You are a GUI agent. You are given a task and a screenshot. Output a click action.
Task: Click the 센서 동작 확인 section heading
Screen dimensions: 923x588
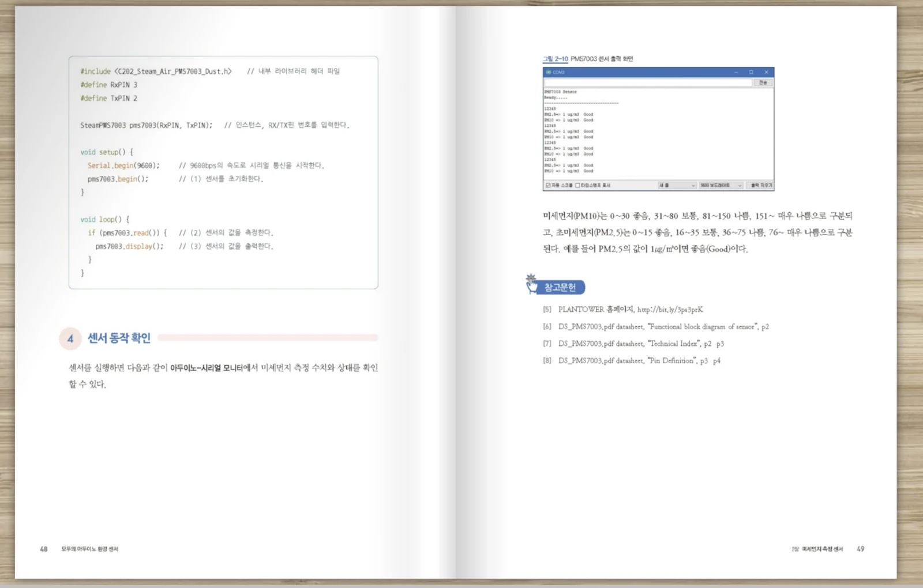(x=119, y=338)
